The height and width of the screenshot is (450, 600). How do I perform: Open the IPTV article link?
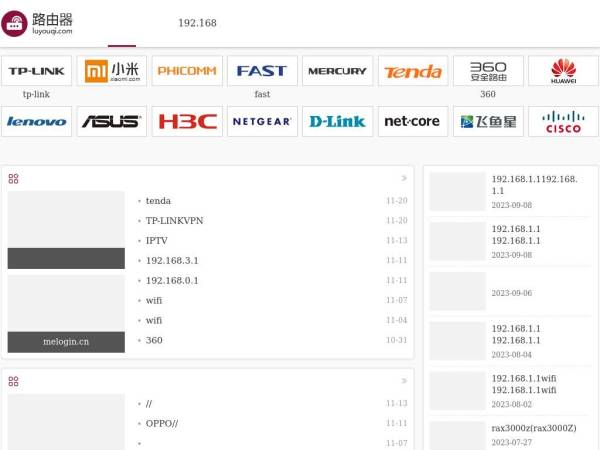point(157,241)
